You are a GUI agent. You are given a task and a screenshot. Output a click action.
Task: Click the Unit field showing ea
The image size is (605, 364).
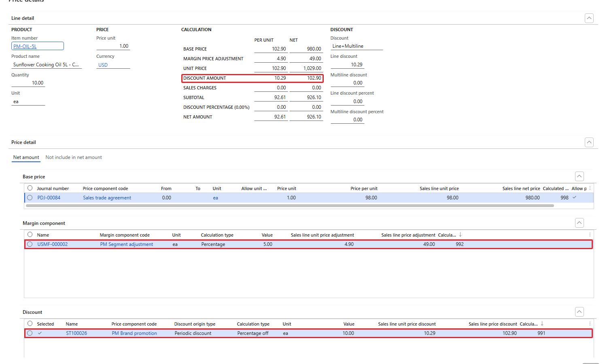coord(28,102)
